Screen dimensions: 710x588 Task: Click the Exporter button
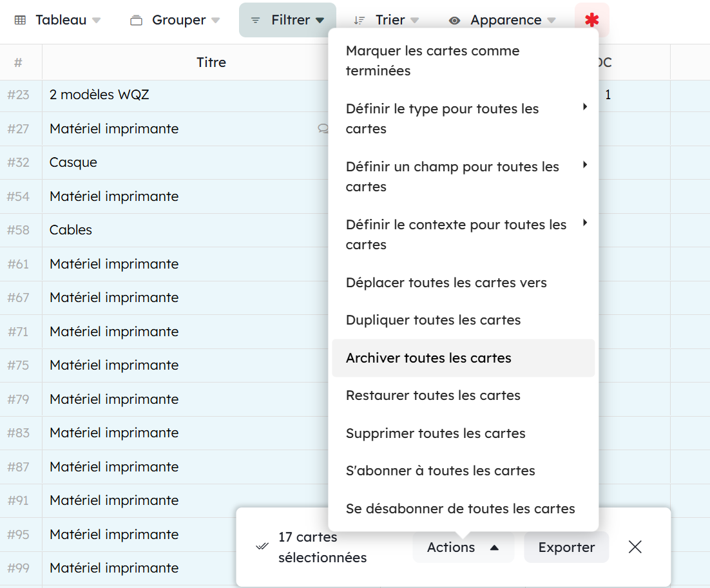[x=566, y=547]
